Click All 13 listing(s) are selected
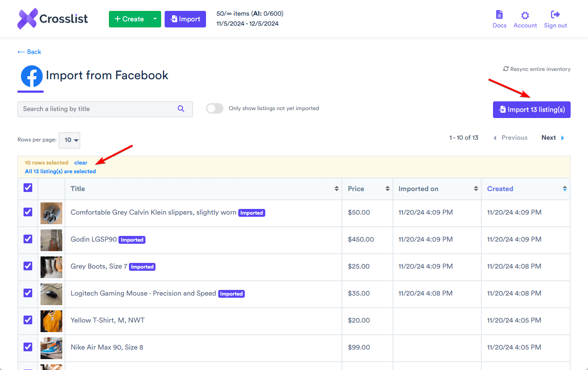Viewport: 588px width, 370px height. [61, 172]
